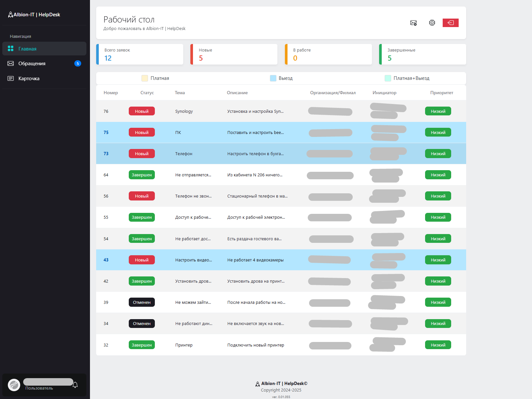Click the Главная grid icon
This screenshot has width=532, height=399.
[11, 49]
